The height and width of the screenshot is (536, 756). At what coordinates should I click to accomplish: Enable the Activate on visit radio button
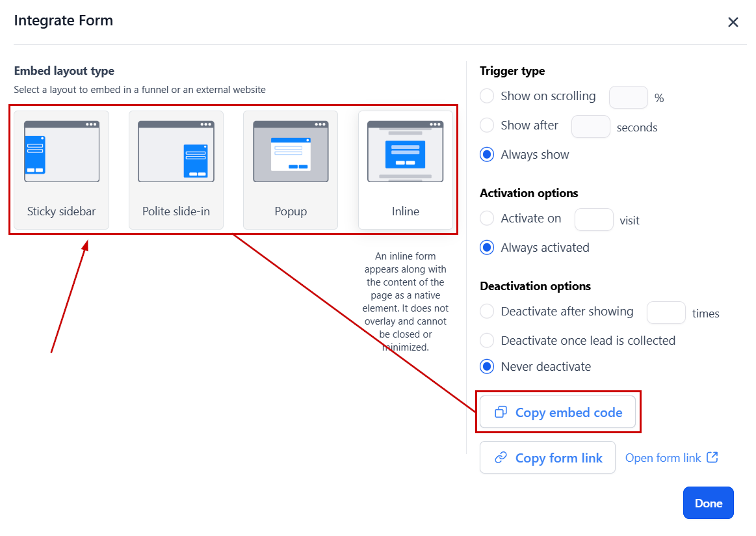487,219
